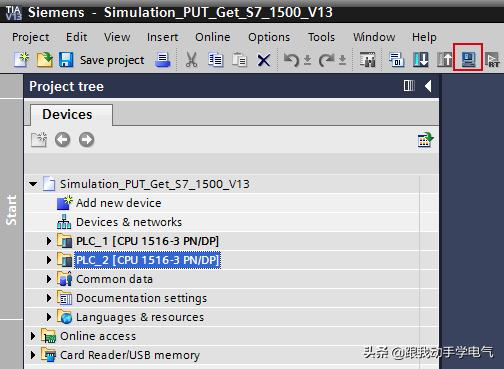
Task: Click the new folder icon under Devices tab
Action: click(39, 140)
